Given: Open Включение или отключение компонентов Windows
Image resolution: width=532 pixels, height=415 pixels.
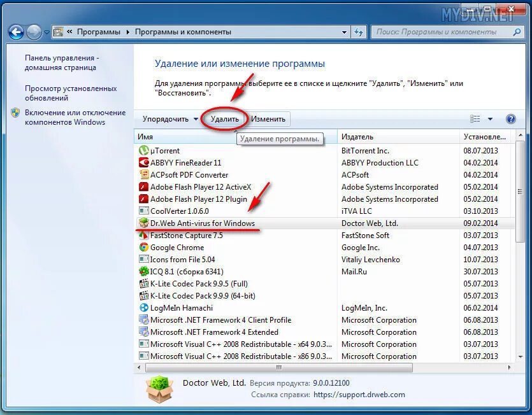Looking at the screenshot, I should [x=75, y=117].
